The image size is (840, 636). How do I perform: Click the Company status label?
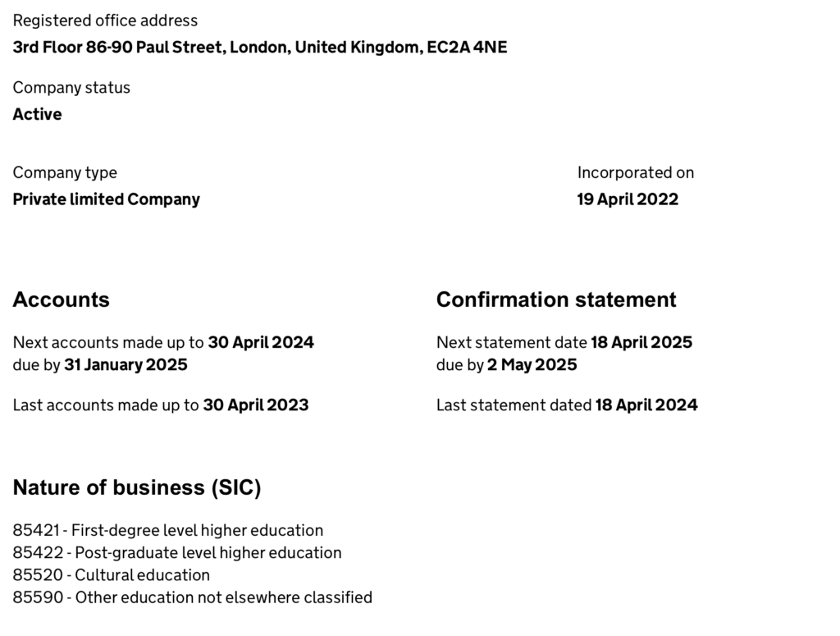[71, 87]
